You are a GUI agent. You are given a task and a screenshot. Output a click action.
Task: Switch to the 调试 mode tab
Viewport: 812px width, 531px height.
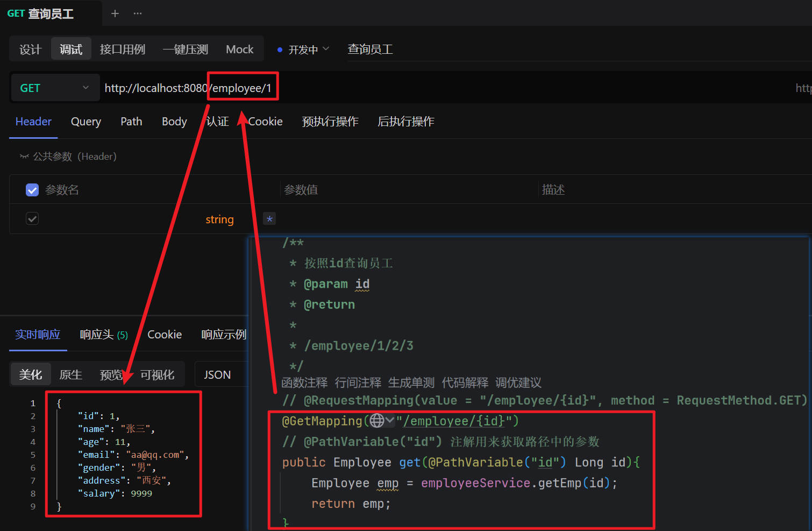[x=71, y=49]
